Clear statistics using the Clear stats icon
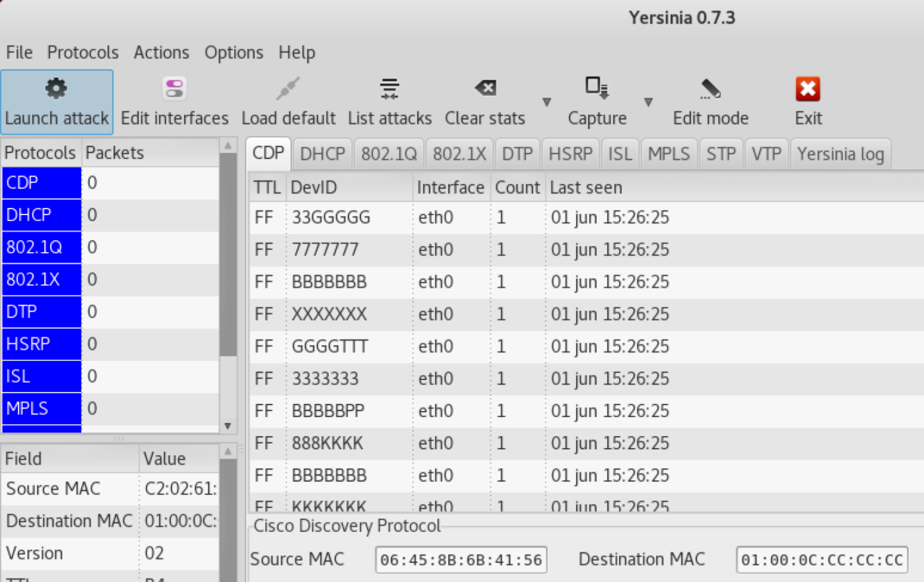Viewport: 924px width, 582px height. pos(485,88)
